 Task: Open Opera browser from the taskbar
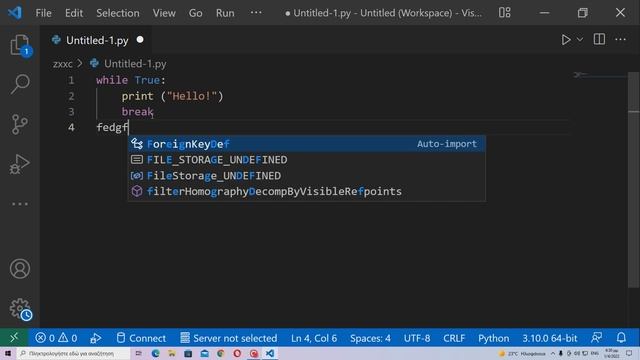(237, 353)
